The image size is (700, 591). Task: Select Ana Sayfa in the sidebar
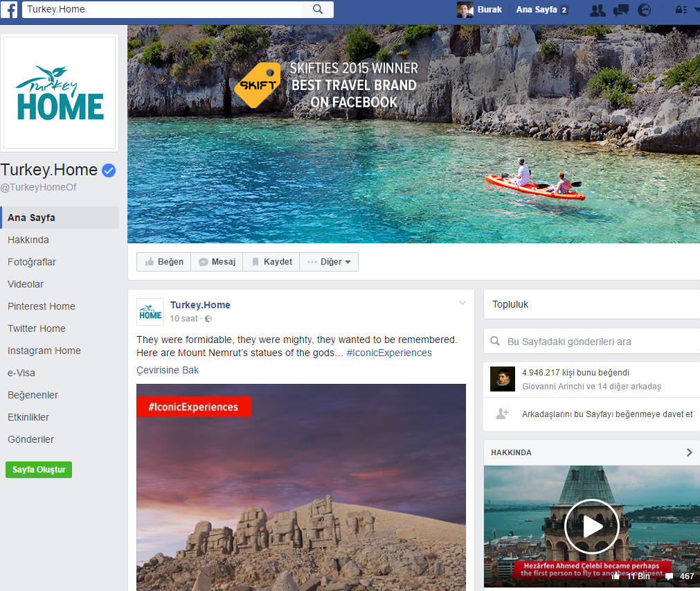60,218
